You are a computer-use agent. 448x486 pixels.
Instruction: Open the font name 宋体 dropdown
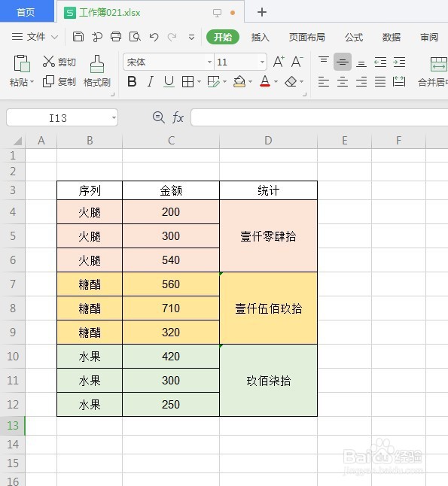click(210, 62)
